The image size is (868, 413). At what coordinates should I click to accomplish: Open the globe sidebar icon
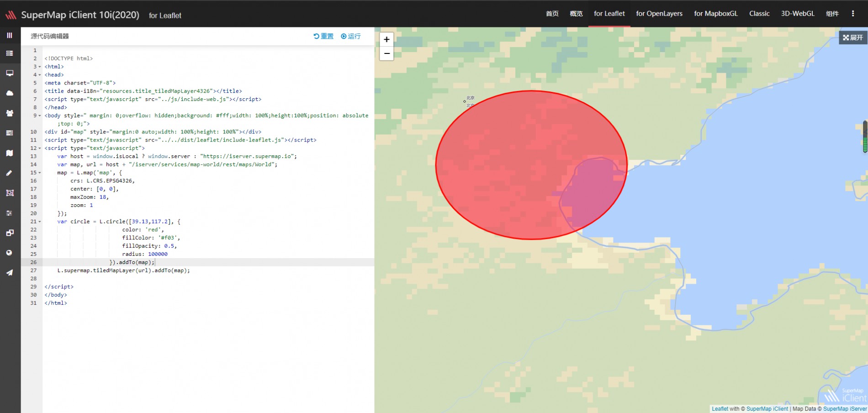pos(10,253)
